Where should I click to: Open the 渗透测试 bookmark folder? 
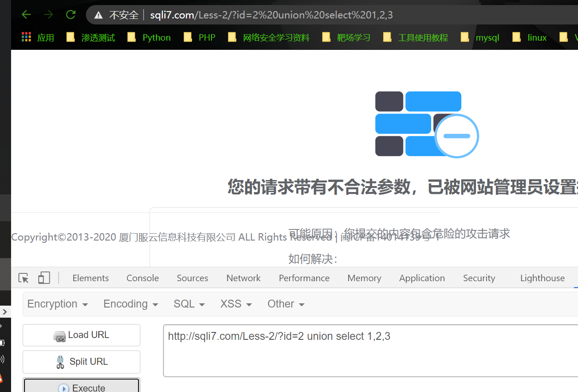pos(91,37)
